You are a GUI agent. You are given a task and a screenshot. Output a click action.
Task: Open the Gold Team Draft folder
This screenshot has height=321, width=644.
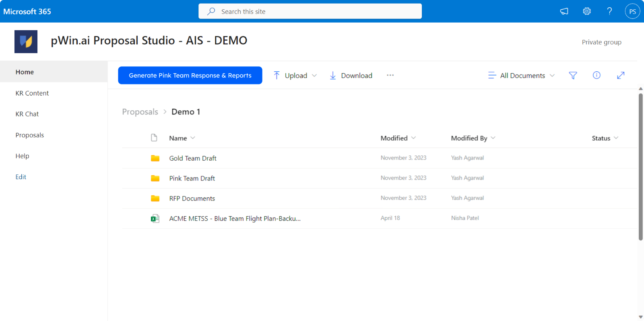click(193, 158)
